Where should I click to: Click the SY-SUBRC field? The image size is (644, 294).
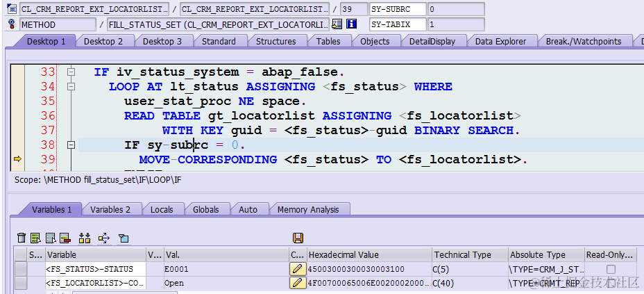click(x=398, y=8)
